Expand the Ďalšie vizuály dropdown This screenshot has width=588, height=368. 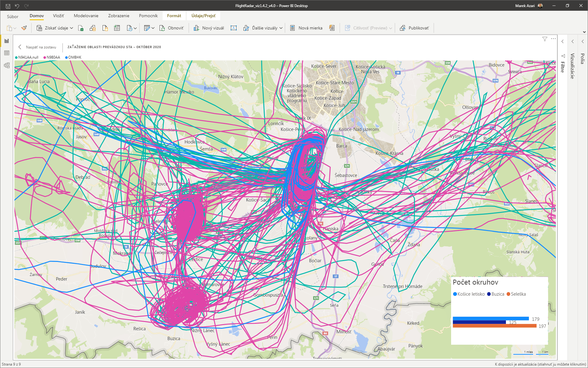tap(281, 28)
